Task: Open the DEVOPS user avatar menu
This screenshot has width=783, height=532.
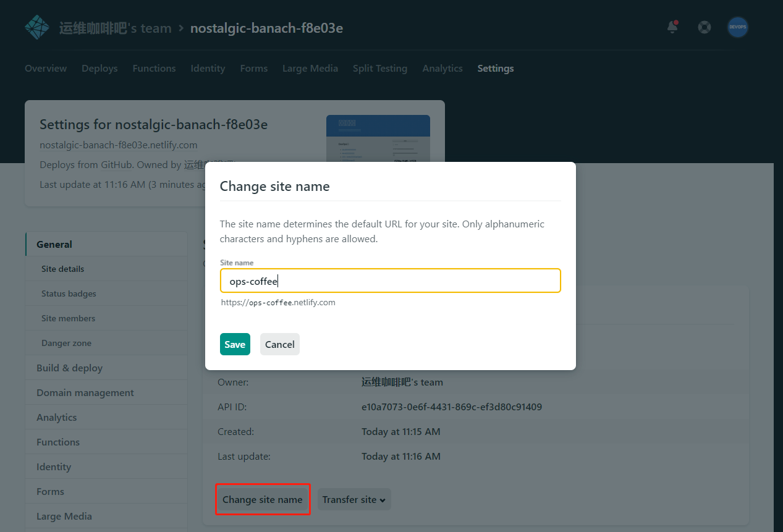Action: click(x=737, y=27)
